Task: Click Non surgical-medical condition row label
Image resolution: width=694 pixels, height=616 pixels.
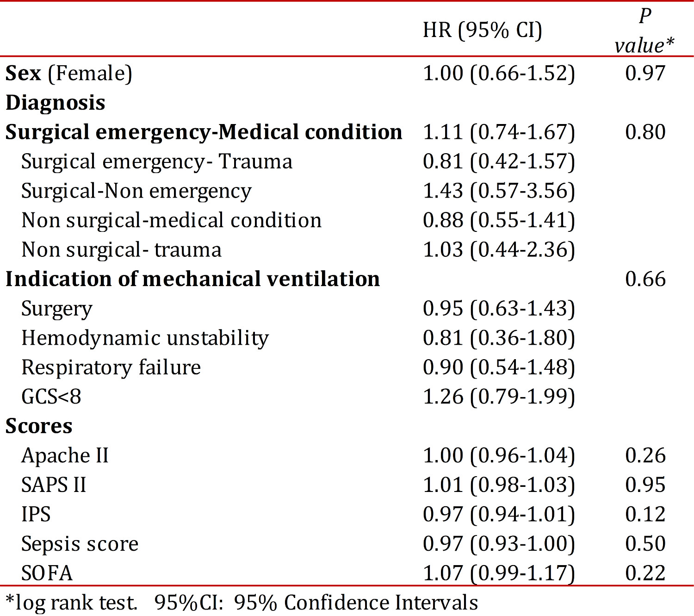Action: 171,221
